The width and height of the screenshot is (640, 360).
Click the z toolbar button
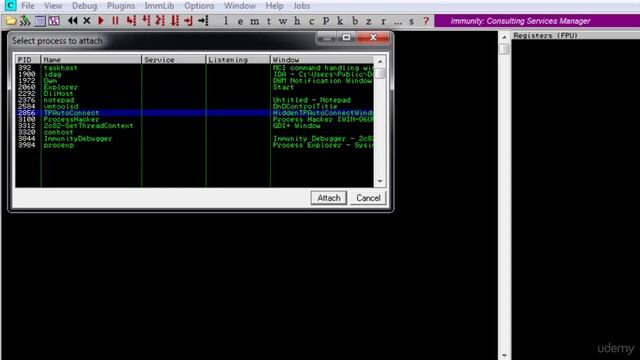click(x=369, y=21)
